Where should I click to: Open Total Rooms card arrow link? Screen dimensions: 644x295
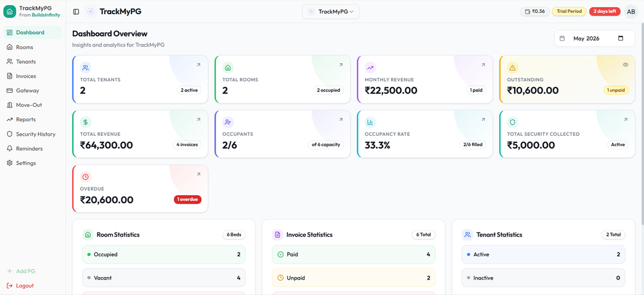point(341,65)
